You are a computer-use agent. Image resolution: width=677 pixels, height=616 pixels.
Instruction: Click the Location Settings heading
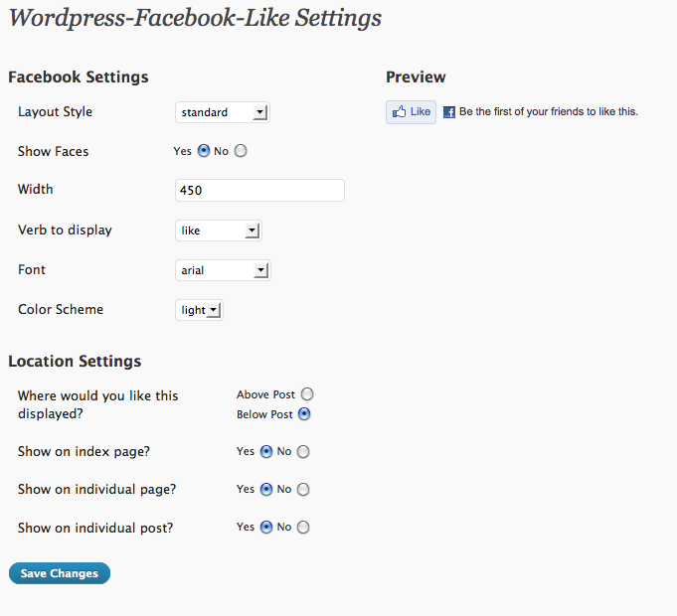click(x=75, y=361)
